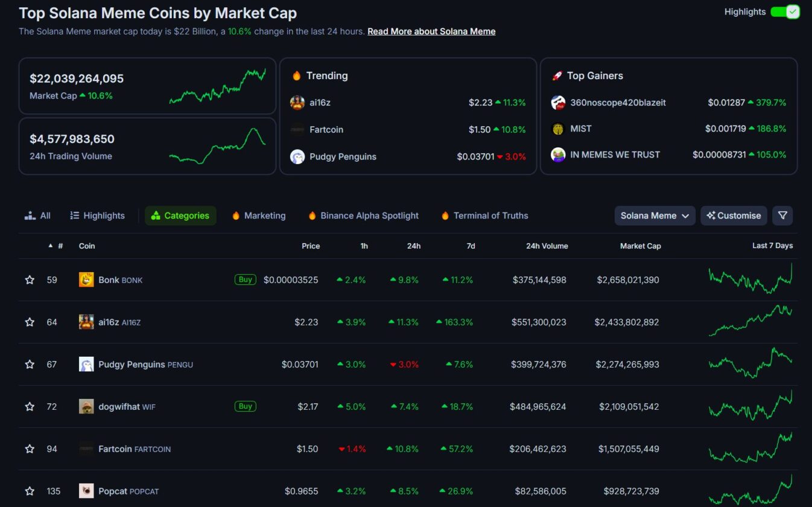Click the MIST coin icon

coord(558,129)
